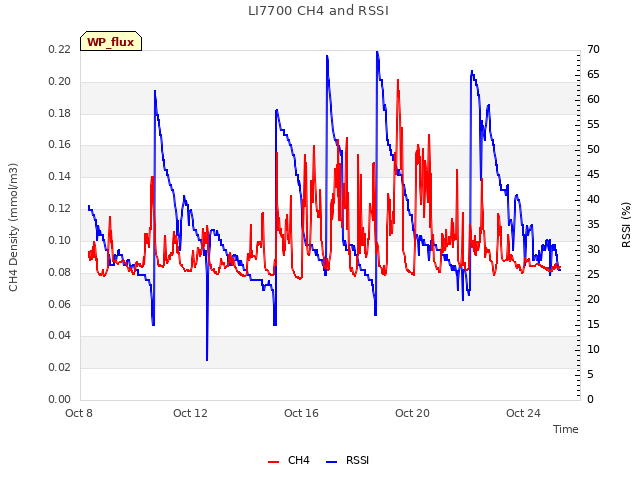The image size is (640, 480).
Task: Click the blue RSSI legend swatch
Action: coord(332,462)
